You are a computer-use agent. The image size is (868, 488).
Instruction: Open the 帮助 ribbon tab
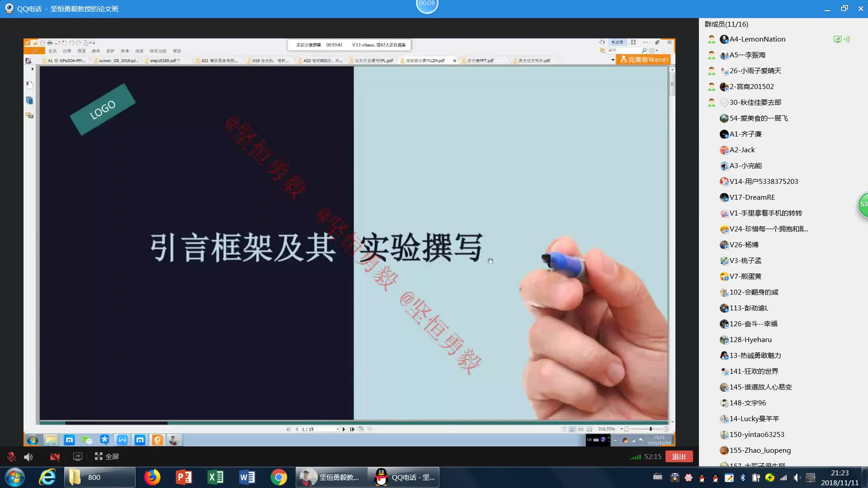(177, 51)
